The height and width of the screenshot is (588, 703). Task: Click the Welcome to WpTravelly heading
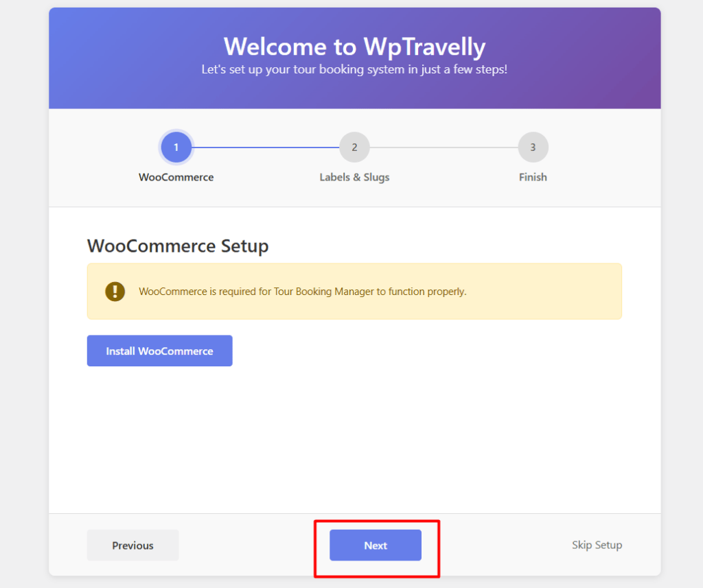click(354, 47)
